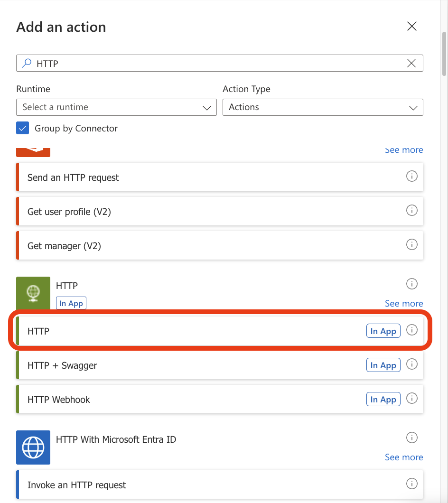Select the HTTP In App action

point(190,331)
